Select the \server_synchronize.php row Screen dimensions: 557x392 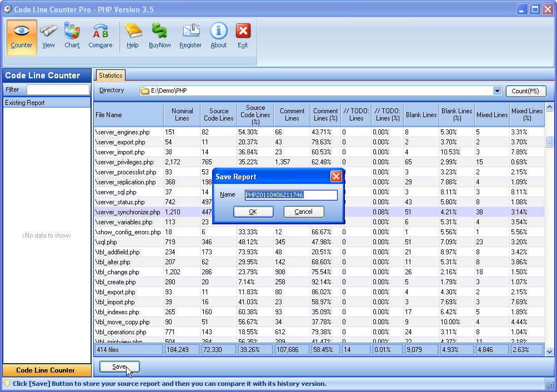click(x=319, y=212)
